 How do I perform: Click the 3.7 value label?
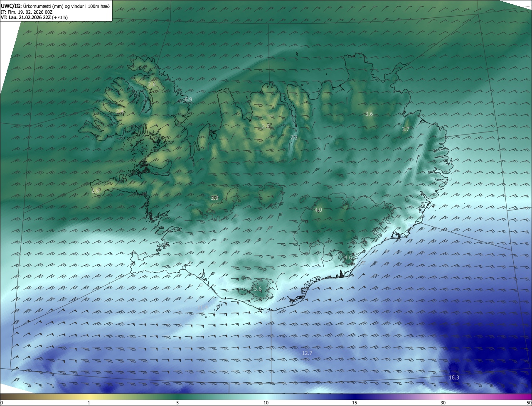pos(405,130)
